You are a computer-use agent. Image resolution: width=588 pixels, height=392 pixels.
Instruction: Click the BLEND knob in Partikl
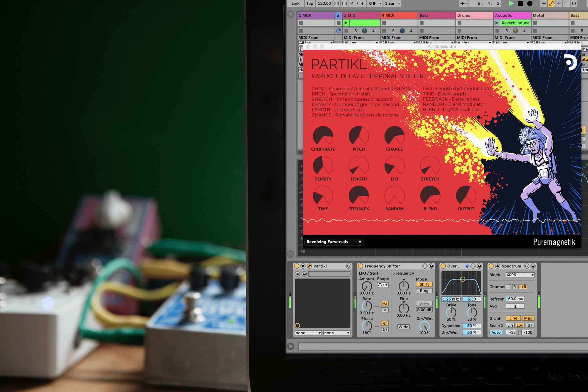click(x=430, y=196)
